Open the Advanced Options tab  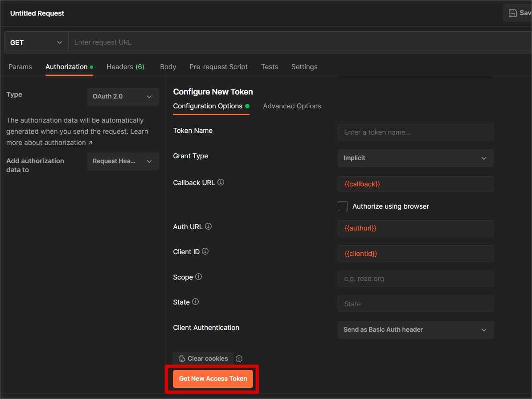[x=292, y=106]
